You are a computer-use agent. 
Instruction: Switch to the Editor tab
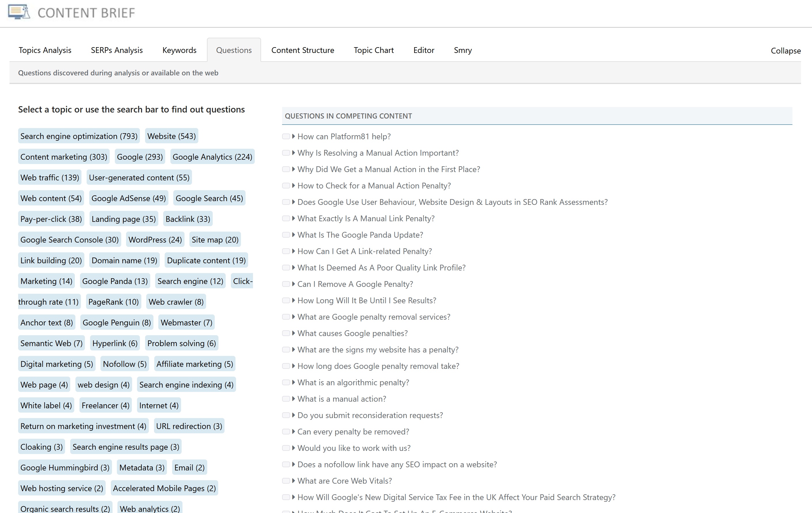[x=423, y=50]
